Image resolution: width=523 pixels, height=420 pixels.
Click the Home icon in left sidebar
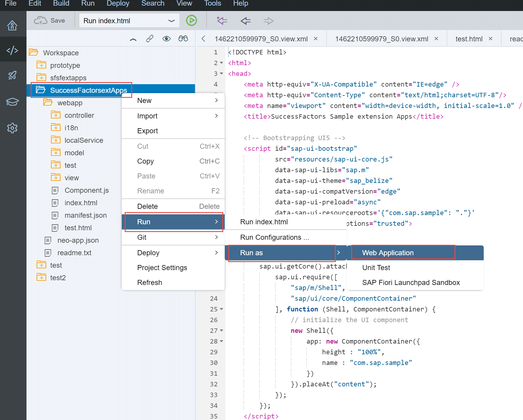pyautogui.click(x=12, y=26)
